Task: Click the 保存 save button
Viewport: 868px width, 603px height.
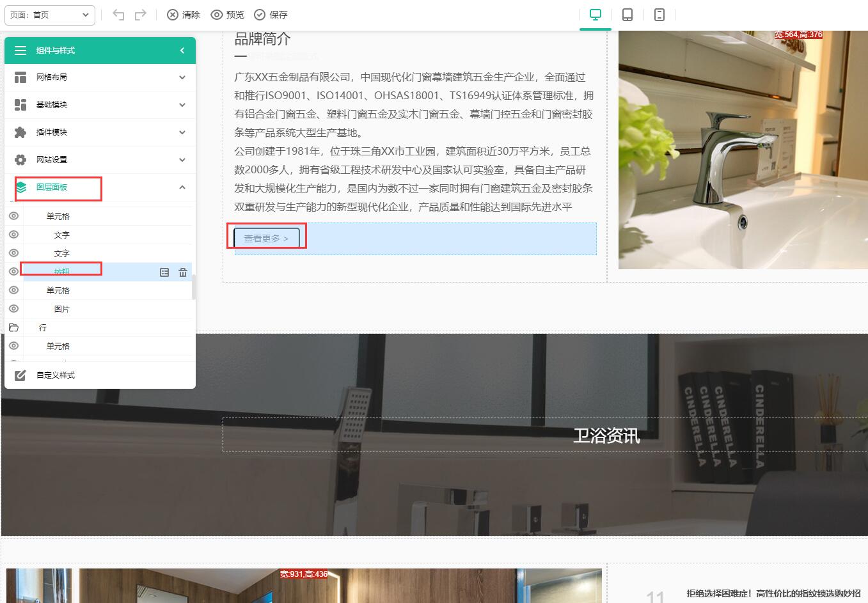Action: point(271,15)
